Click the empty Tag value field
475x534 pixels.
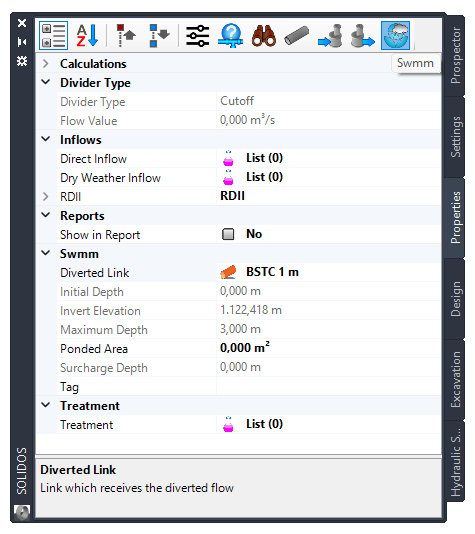pos(329,387)
